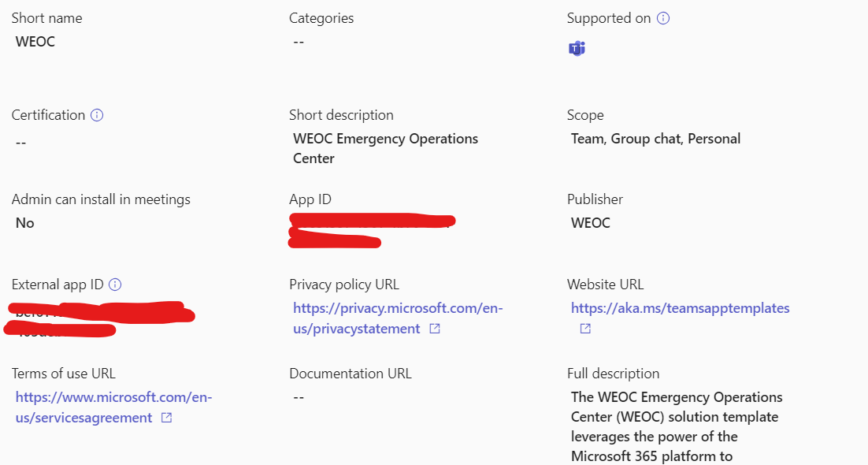Click the external-link icon beside privacy policy URL
The height and width of the screenshot is (465, 868).
pos(434,329)
